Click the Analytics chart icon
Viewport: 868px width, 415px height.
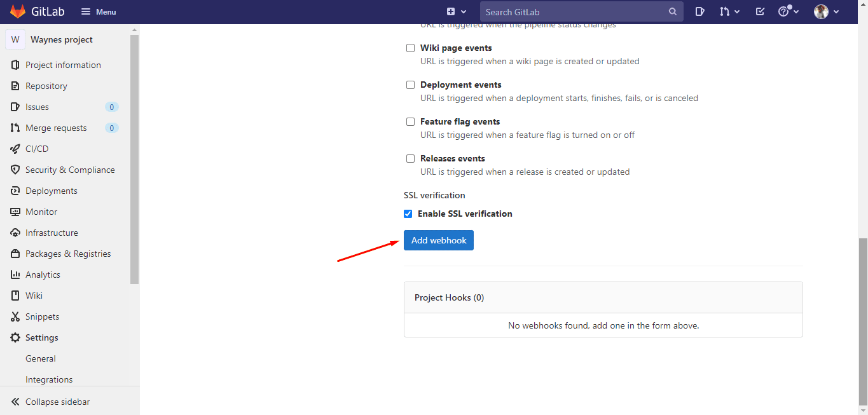click(x=15, y=275)
